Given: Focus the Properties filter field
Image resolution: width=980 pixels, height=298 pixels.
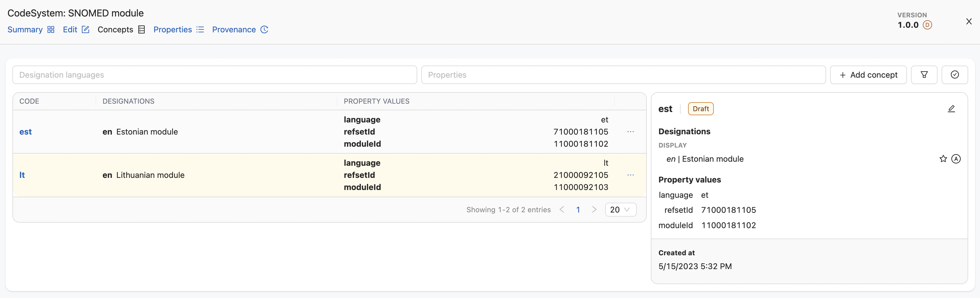Looking at the screenshot, I should click(x=623, y=75).
